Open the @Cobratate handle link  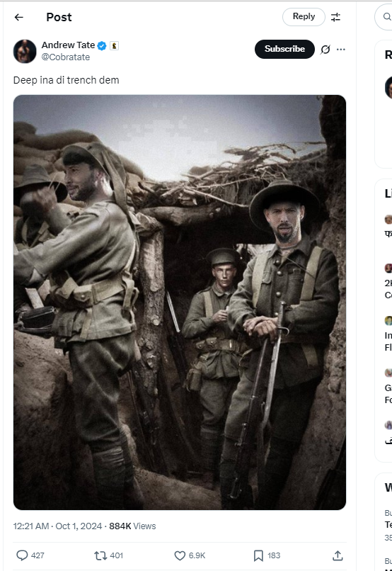click(x=66, y=57)
